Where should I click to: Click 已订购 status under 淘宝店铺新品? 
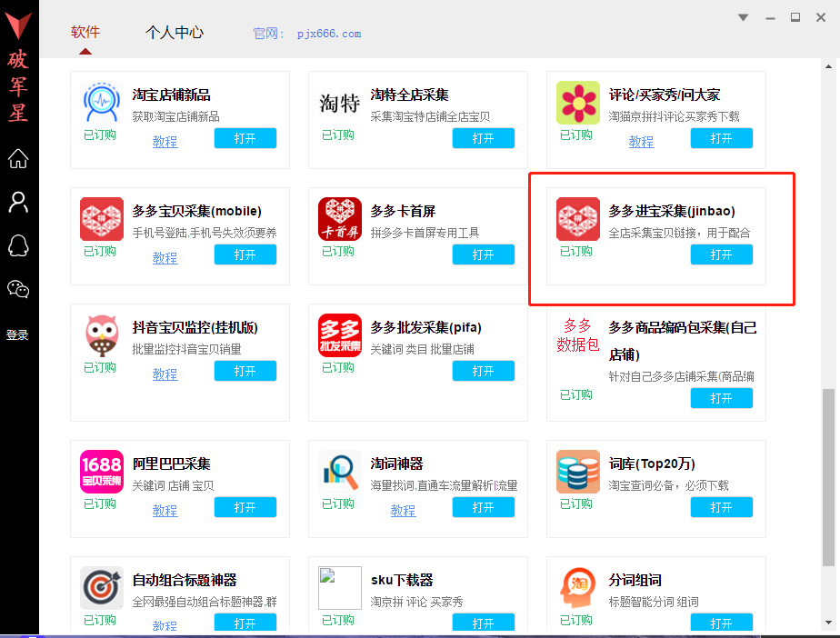coord(100,135)
